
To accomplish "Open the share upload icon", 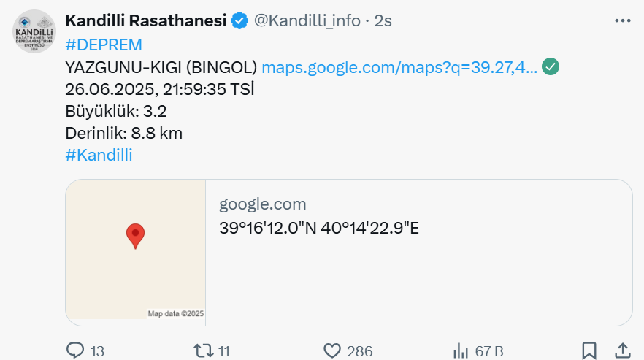I will pos(623,351).
